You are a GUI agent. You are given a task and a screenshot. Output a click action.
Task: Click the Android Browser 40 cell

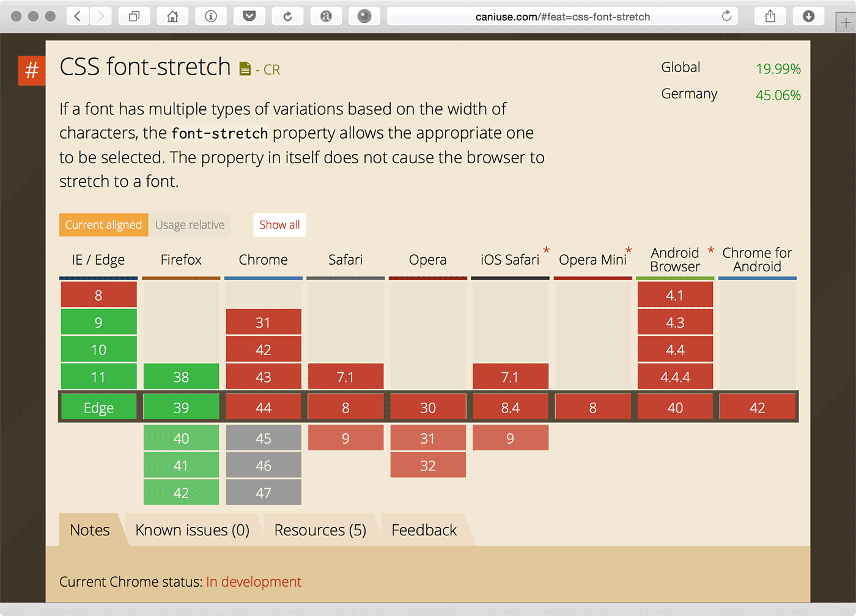pos(675,407)
